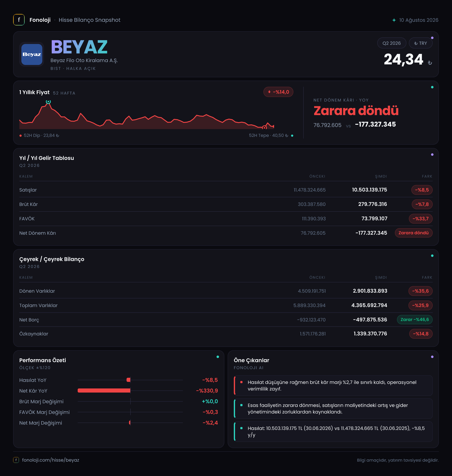This screenshot has height=476, width=452.
Task: Click the highlight starting with Hasılat: 10.503.139.175
Action: tap(333, 432)
